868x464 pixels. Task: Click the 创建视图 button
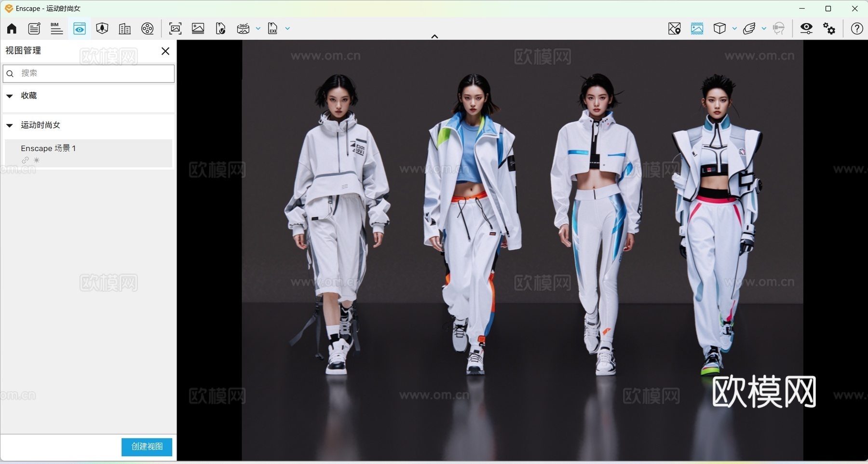(x=146, y=447)
